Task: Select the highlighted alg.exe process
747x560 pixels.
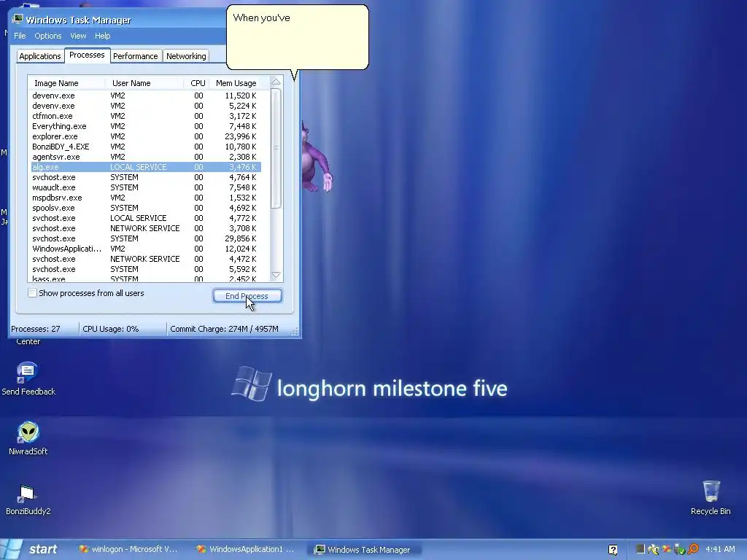Action: coord(146,167)
